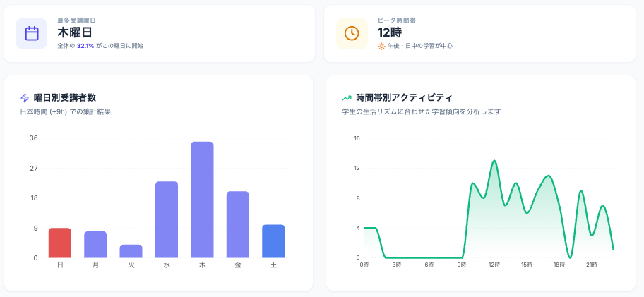Screen dimensions: 644x297
Task: Click the calendar icon in 最多受講曜日 card
Action: [32, 33]
